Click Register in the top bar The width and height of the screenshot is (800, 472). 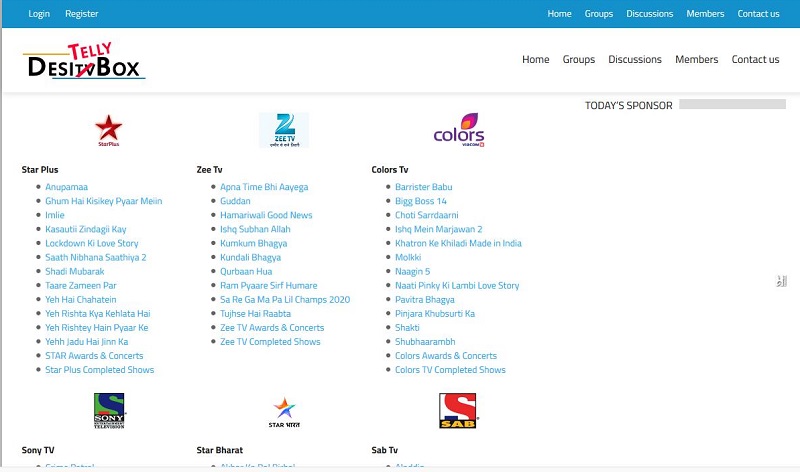point(82,14)
